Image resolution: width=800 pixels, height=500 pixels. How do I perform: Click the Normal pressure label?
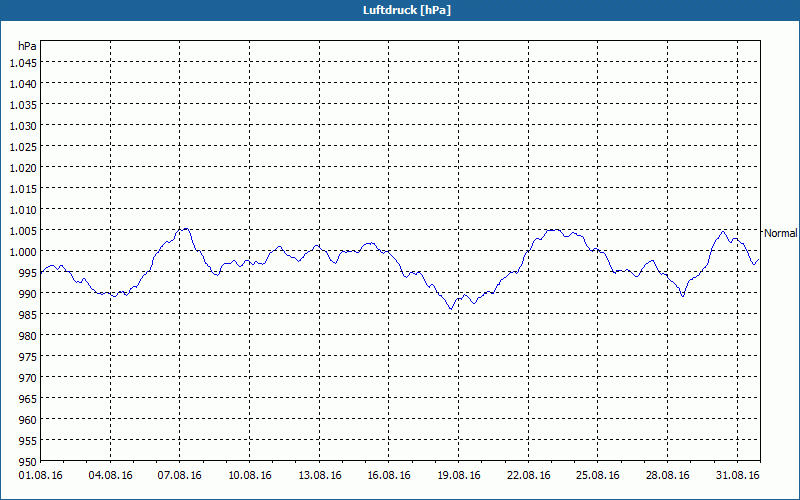[x=780, y=233]
